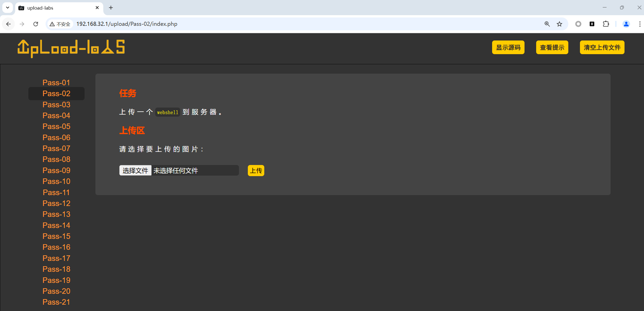Click the browser back arrow
This screenshot has height=311, width=644.
[x=8, y=24]
